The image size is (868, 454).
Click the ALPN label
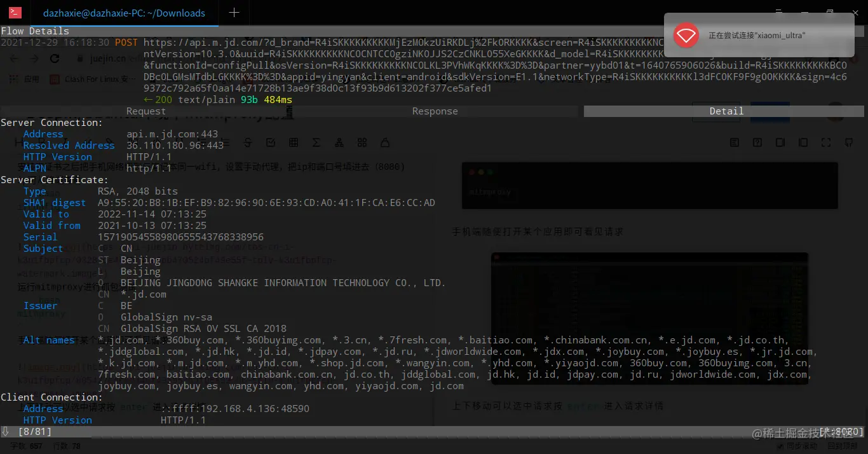pyautogui.click(x=35, y=169)
